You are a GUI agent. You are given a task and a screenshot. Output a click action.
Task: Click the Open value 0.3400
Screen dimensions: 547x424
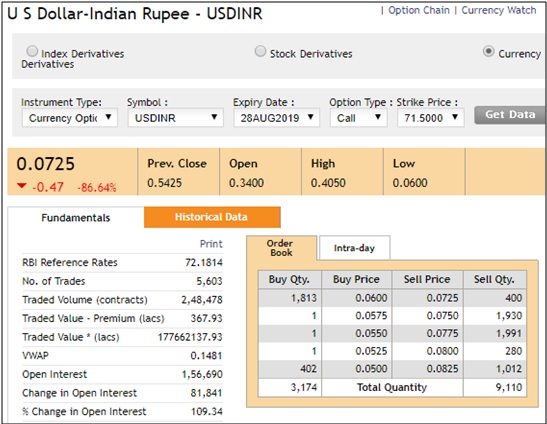(x=246, y=183)
